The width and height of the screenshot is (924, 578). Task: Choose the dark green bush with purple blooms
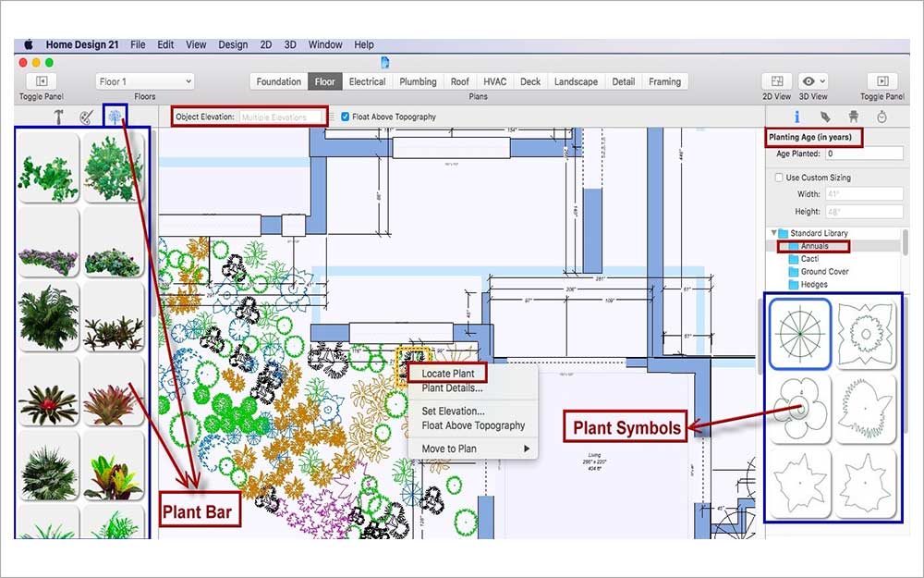[x=113, y=242]
